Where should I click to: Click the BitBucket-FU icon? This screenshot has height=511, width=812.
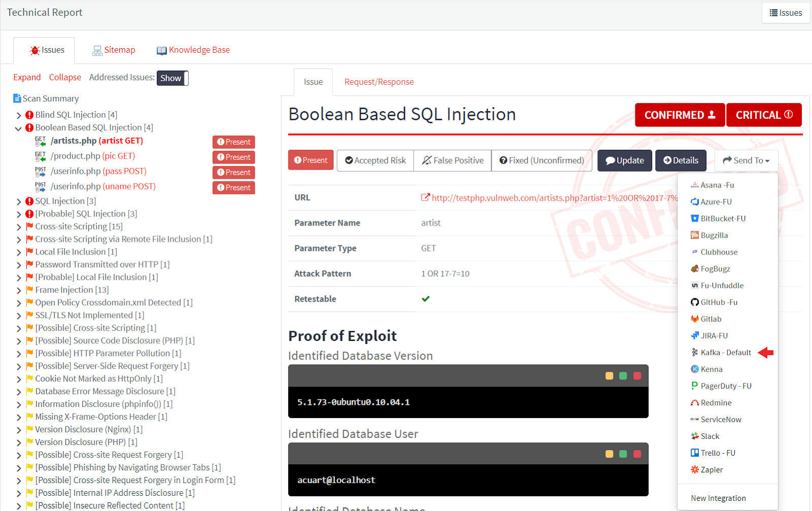coord(695,218)
